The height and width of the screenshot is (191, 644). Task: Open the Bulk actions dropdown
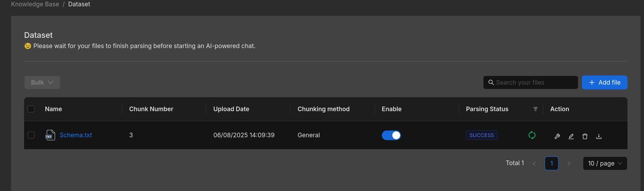coord(42,82)
